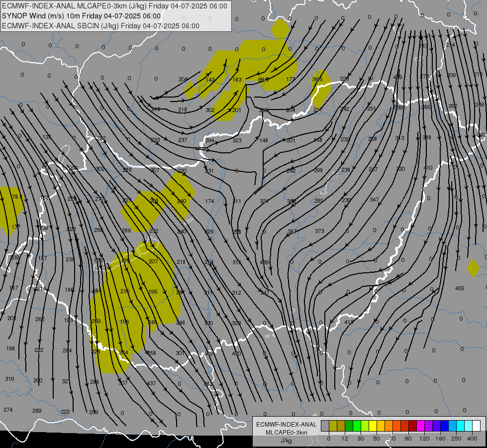Click the grid value 352

(453, 106)
